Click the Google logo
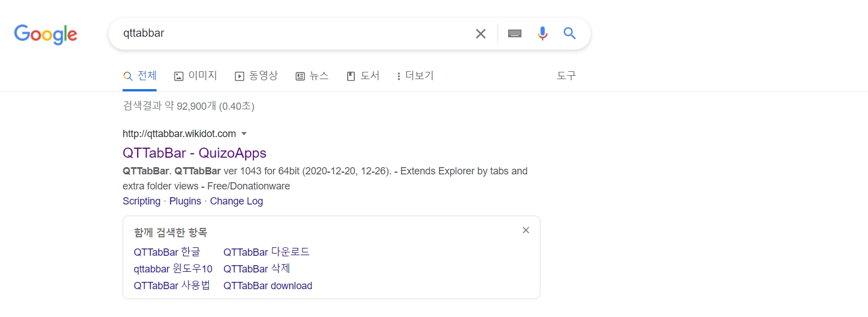This screenshot has width=868, height=317. click(x=46, y=34)
